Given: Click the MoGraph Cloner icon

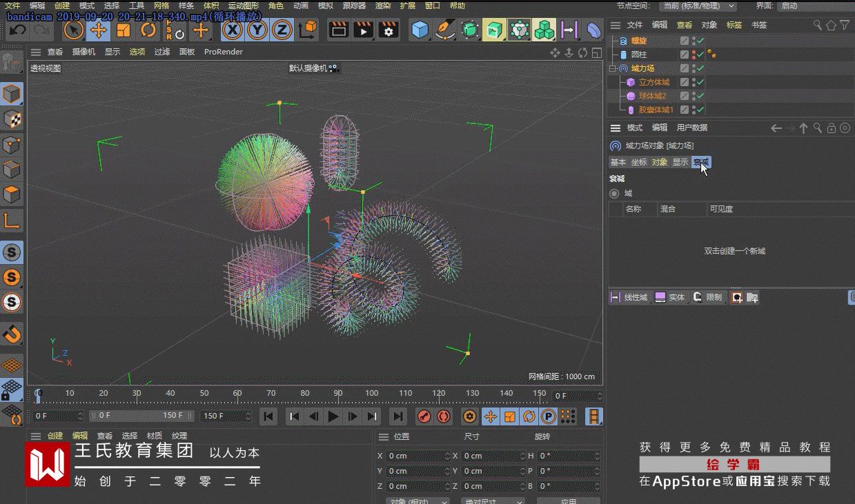Looking at the screenshot, I should click(x=519, y=30).
